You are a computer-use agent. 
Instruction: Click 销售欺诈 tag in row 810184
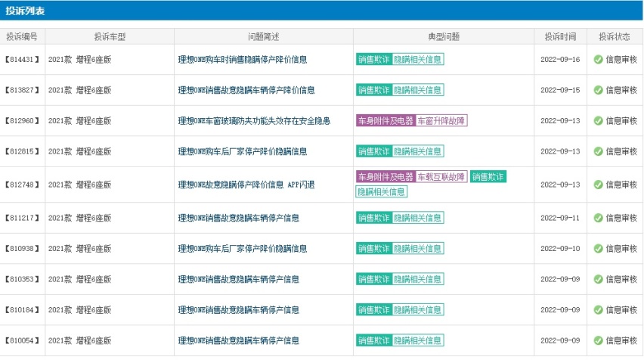coord(373,310)
